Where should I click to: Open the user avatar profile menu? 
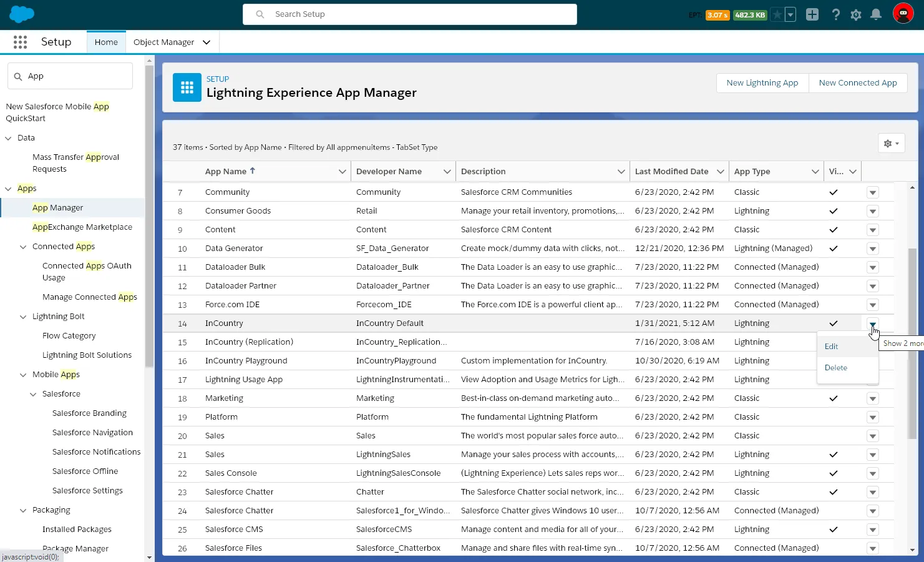click(903, 14)
